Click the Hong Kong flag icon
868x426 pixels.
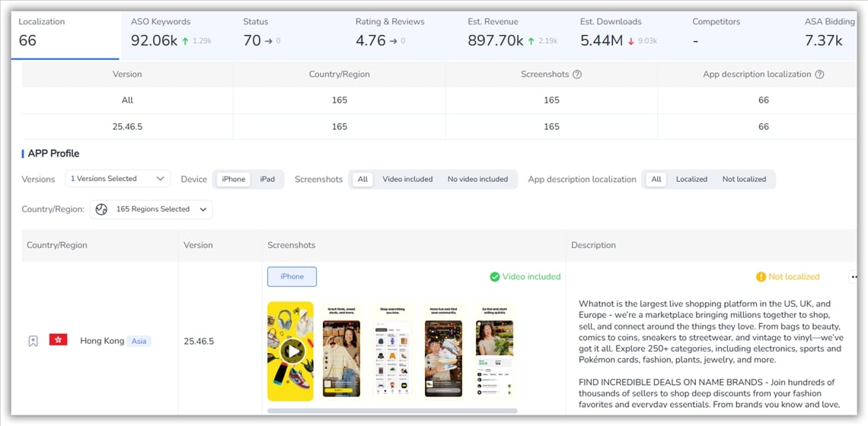[58, 340]
